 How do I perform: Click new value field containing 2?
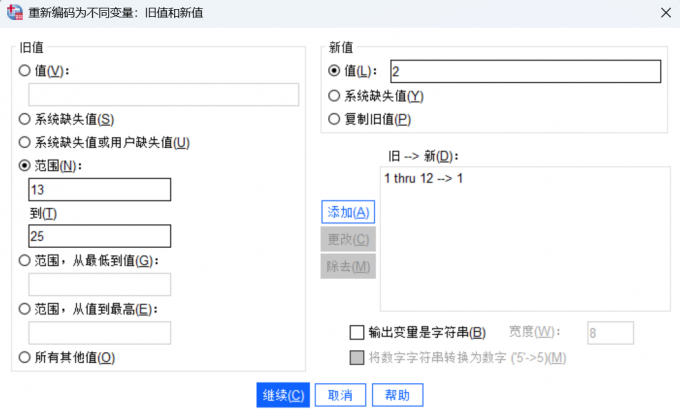[x=526, y=72]
